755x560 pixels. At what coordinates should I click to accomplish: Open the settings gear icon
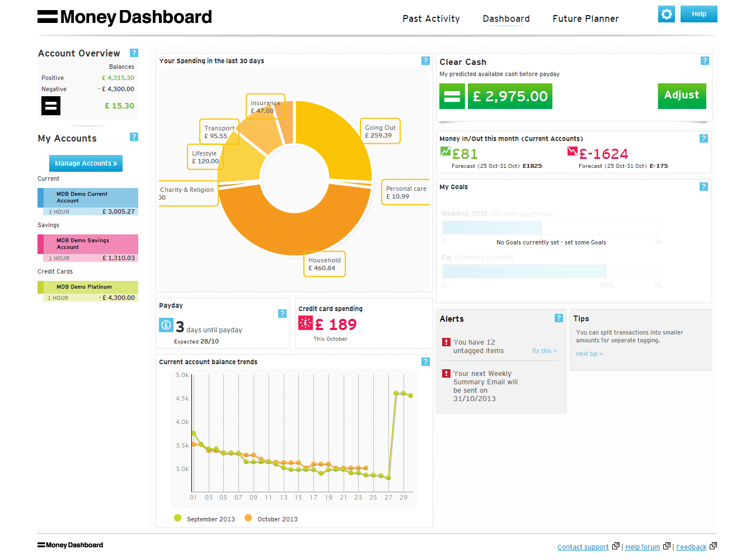(666, 14)
